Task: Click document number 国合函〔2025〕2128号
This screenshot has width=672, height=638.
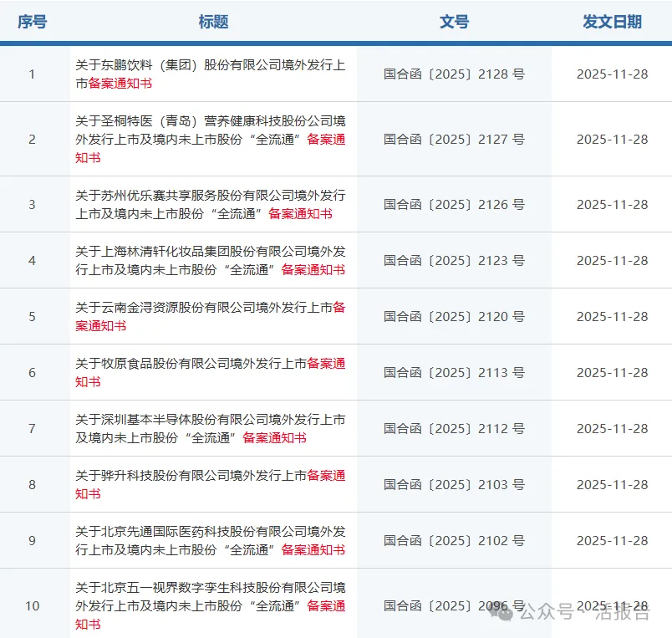Action: point(455,74)
